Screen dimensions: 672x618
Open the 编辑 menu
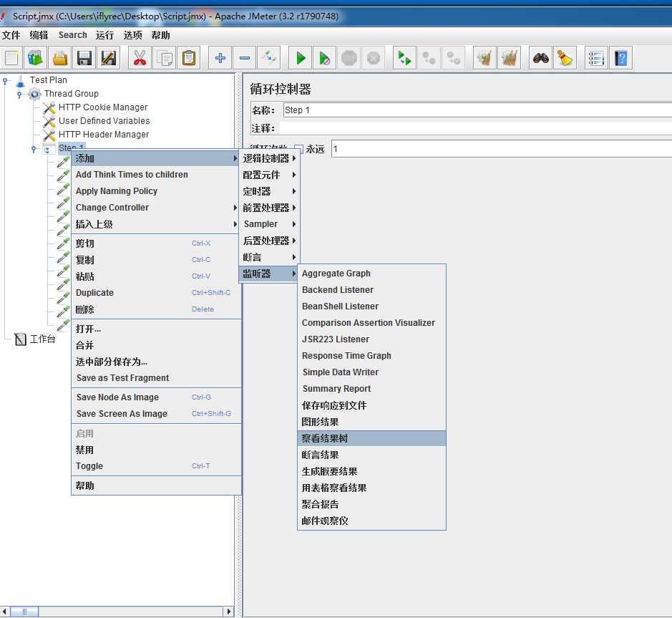pos(39,35)
